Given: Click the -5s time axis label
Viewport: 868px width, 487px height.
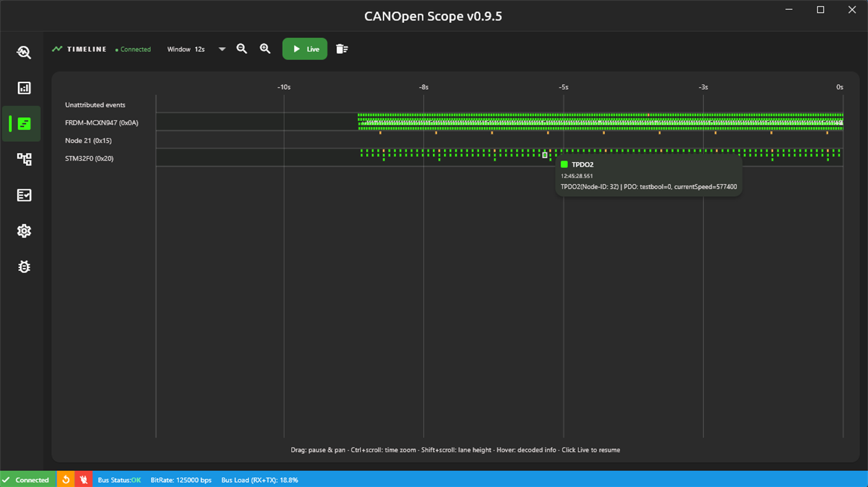Looking at the screenshot, I should coord(563,87).
